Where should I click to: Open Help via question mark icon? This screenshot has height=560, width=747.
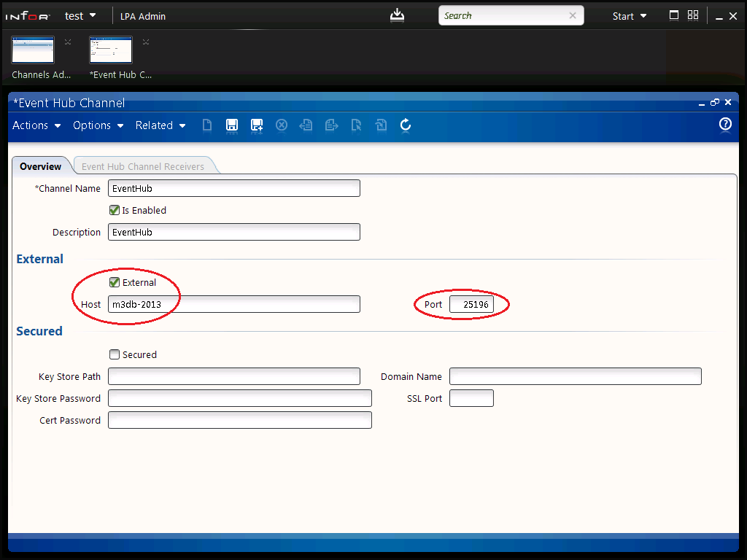tap(725, 124)
